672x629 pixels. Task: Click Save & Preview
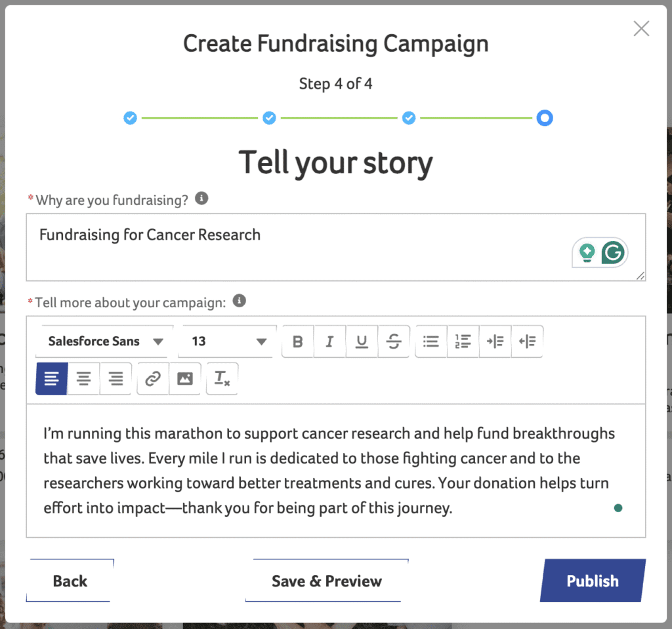click(x=327, y=581)
